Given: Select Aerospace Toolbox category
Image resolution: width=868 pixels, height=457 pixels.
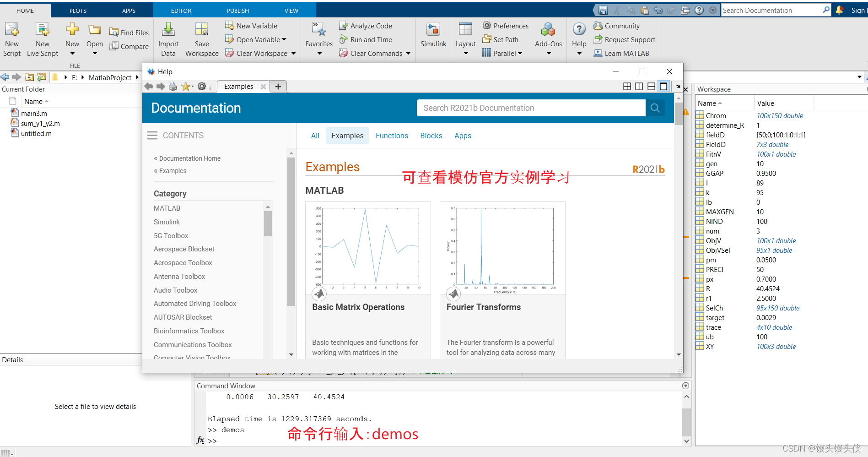Looking at the screenshot, I should point(183,263).
